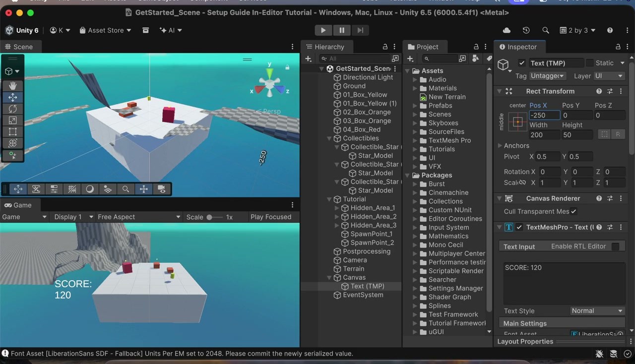Select the Rotate tool in Scene toolbar
The height and width of the screenshot is (364, 635).
coord(13,109)
